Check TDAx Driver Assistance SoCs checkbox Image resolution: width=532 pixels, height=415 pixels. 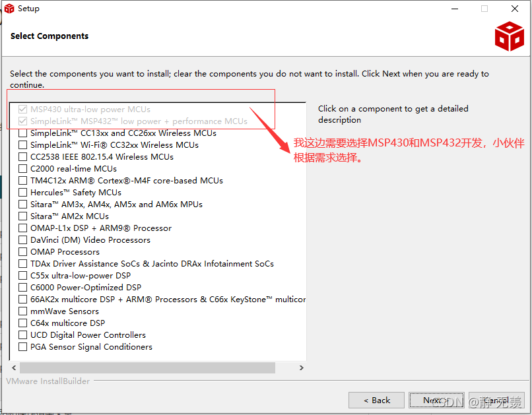click(22, 263)
